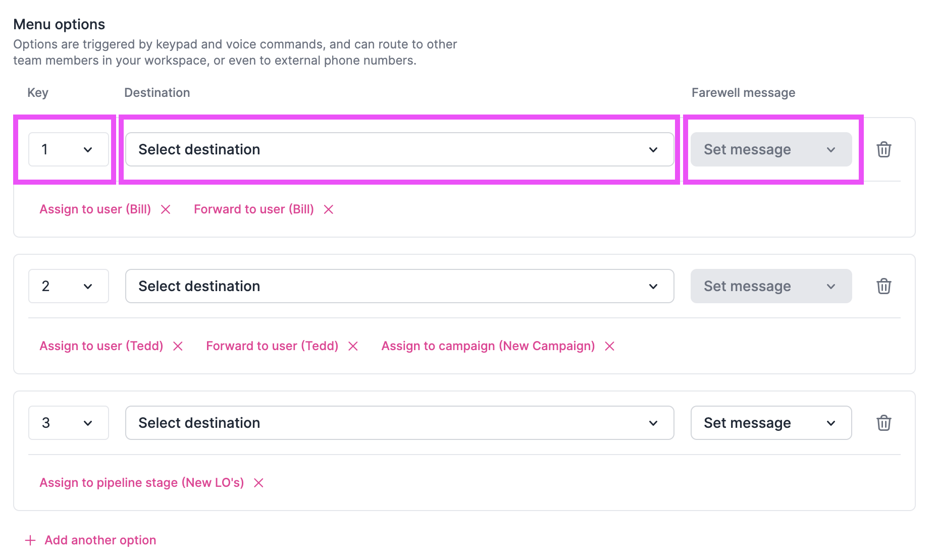
Task: Open the first Select destination dropdown
Action: [399, 149]
